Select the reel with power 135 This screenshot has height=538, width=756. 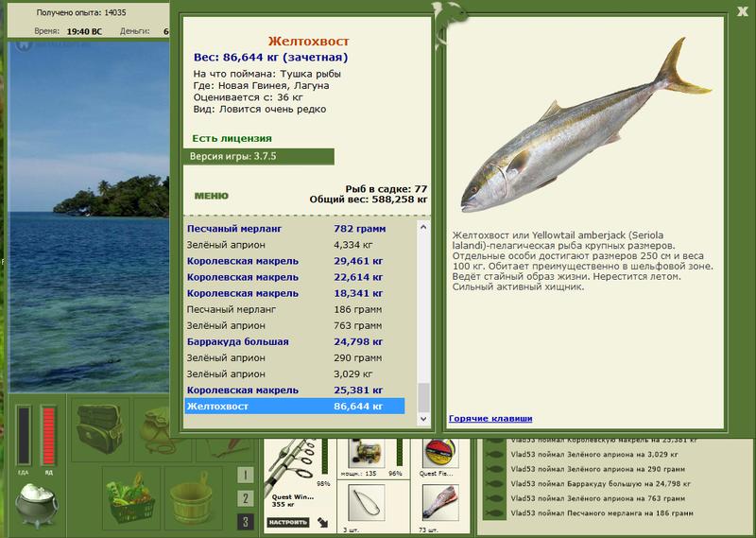(366, 454)
